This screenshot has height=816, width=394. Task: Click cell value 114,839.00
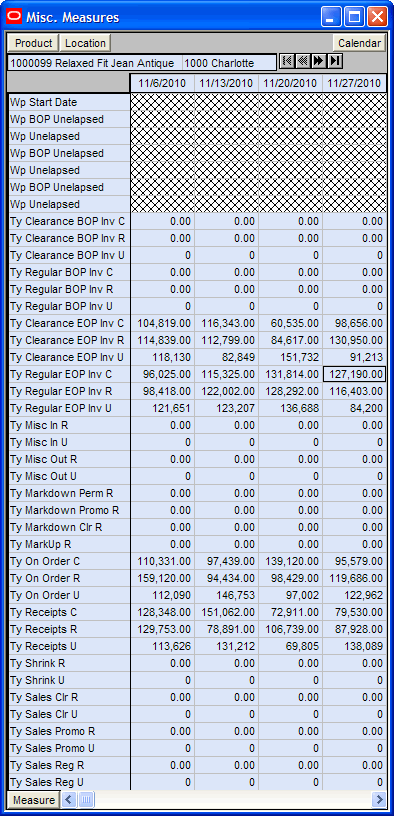tap(162, 340)
